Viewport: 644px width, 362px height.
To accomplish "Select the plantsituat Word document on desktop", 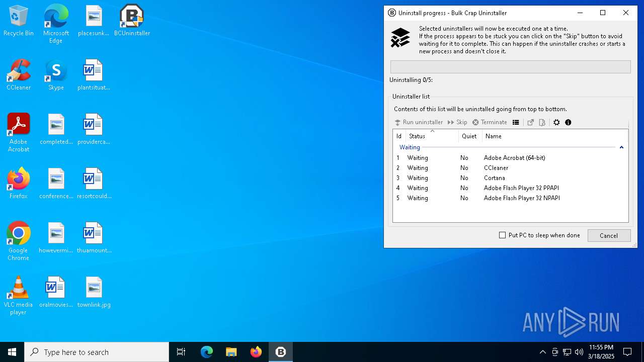I will click(x=94, y=75).
